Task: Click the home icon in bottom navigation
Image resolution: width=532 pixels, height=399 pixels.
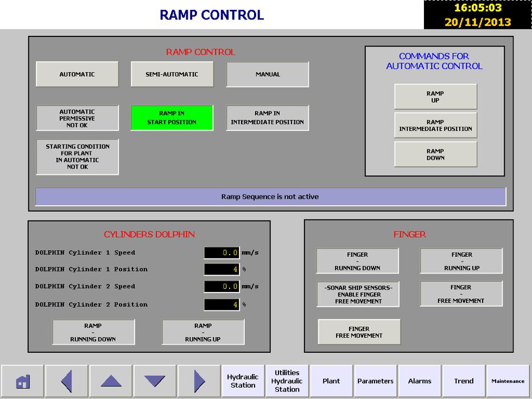Action: tap(22, 381)
